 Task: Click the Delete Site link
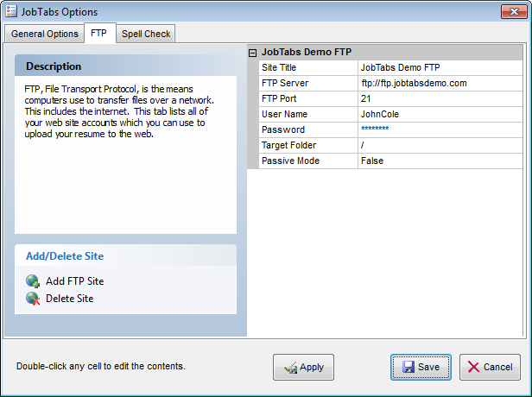point(69,299)
